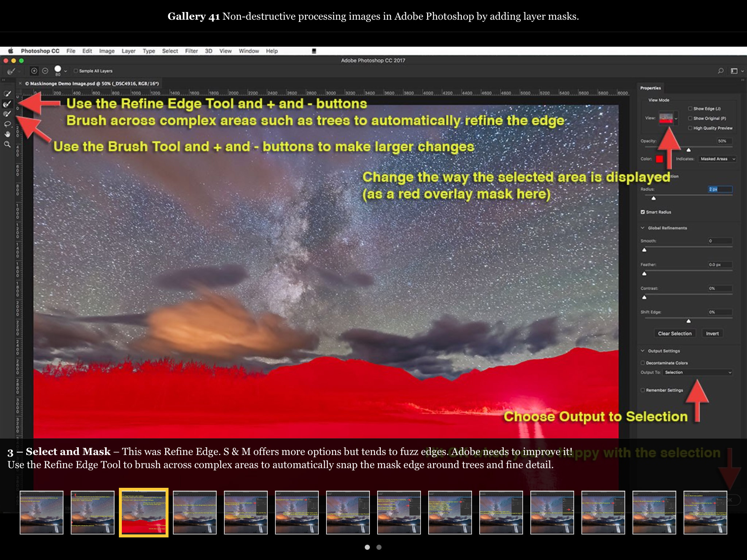Click the Clear Selection button
Image resolution: width=747 pixels, height=560 pixels.
tap(674, 333)
